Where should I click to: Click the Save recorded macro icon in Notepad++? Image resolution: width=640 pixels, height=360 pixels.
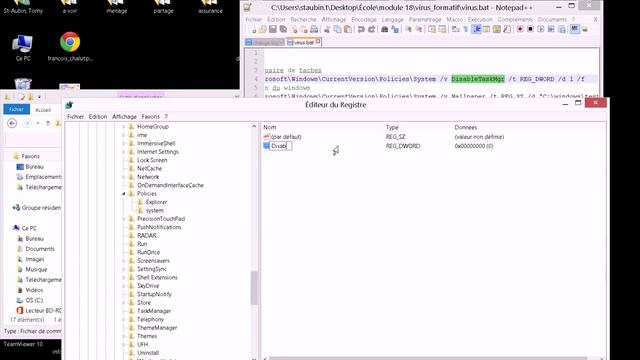click(x=562, y=29)
